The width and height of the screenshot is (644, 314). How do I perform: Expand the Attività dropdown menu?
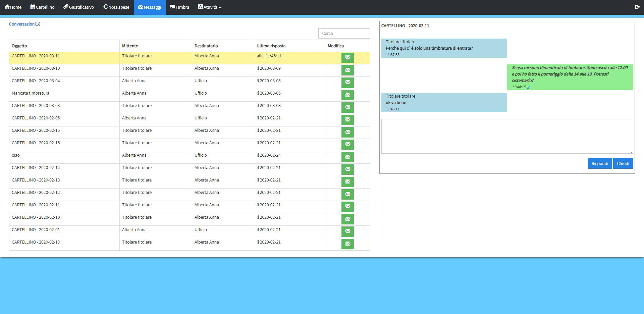[210, 7]
